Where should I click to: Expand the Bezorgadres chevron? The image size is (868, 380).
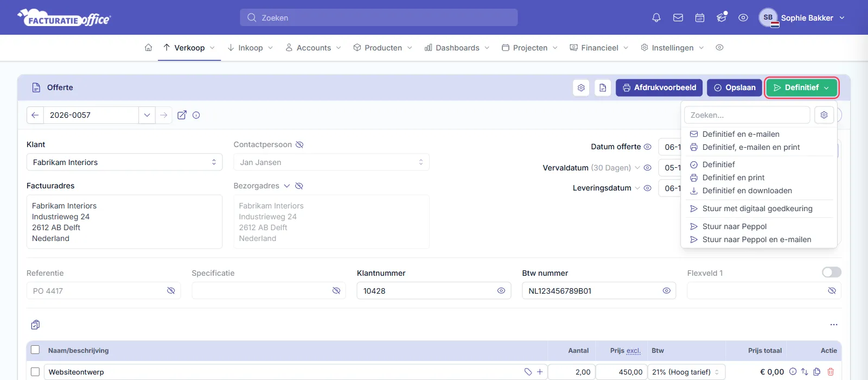point(287,186)
